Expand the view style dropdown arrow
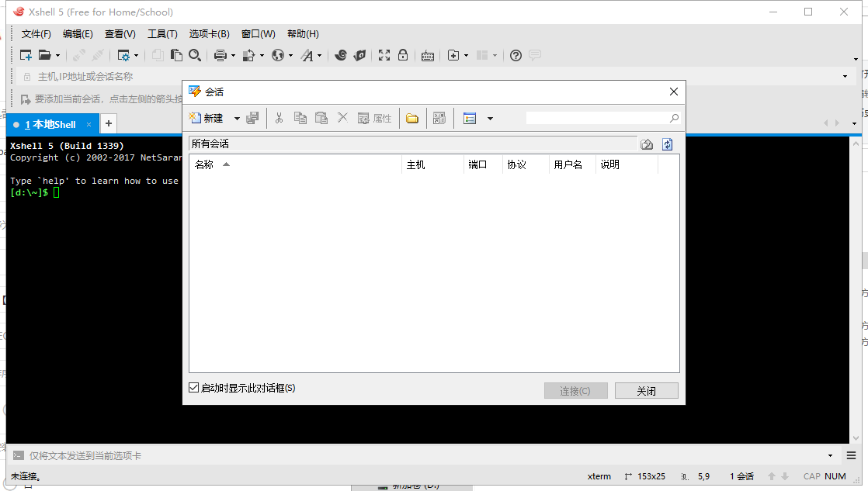This screenshot has height=491, width=868. coord(490,119)
